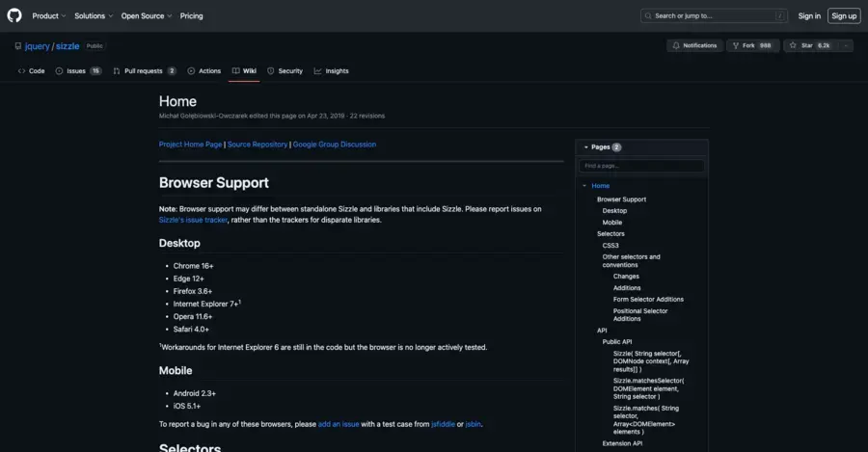Jump to CSS3 in sidebar
Screen dimensions: 868x452
click(610, 246)
